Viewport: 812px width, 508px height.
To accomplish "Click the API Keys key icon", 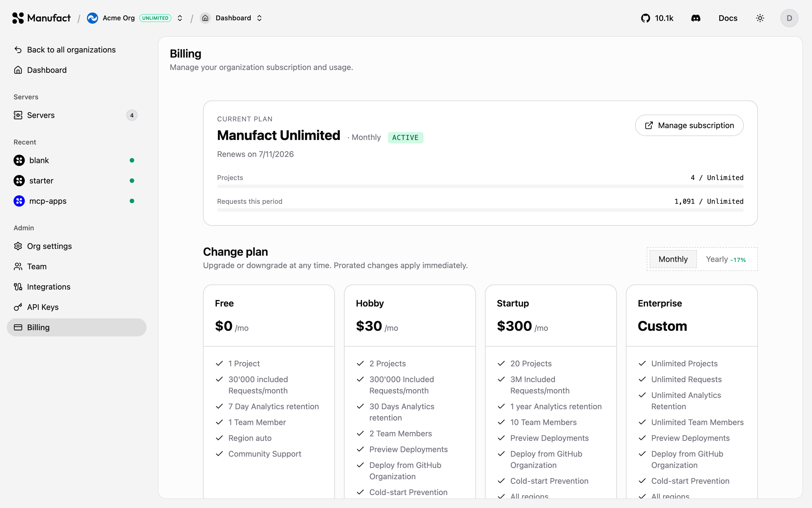I will tap(18, 307).
